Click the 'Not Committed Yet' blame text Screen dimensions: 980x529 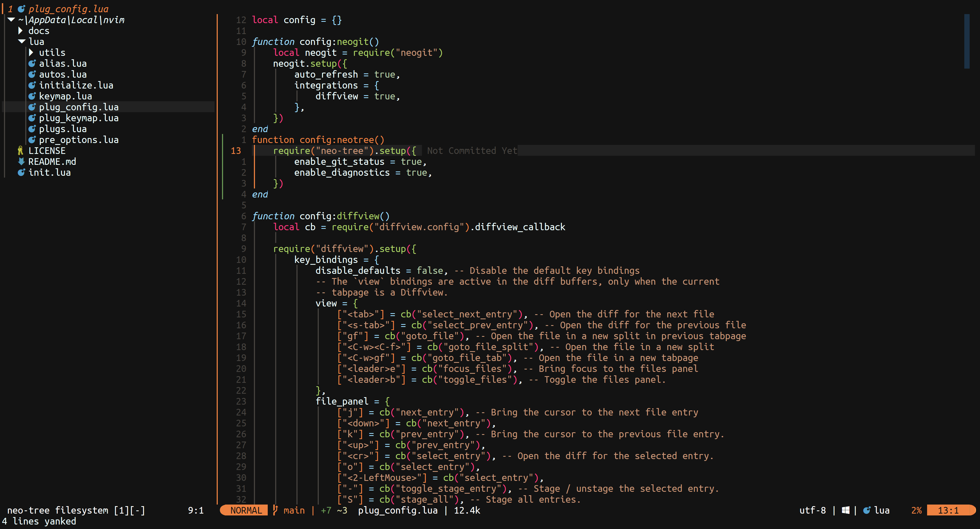(x=472, y=151)
